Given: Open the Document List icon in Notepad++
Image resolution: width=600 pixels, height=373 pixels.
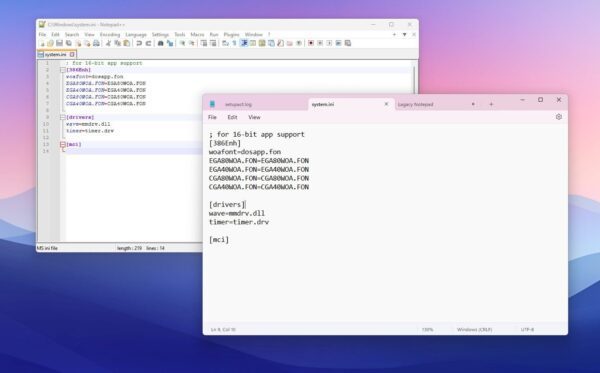Looking at the screenshot, I should point(271,43).
